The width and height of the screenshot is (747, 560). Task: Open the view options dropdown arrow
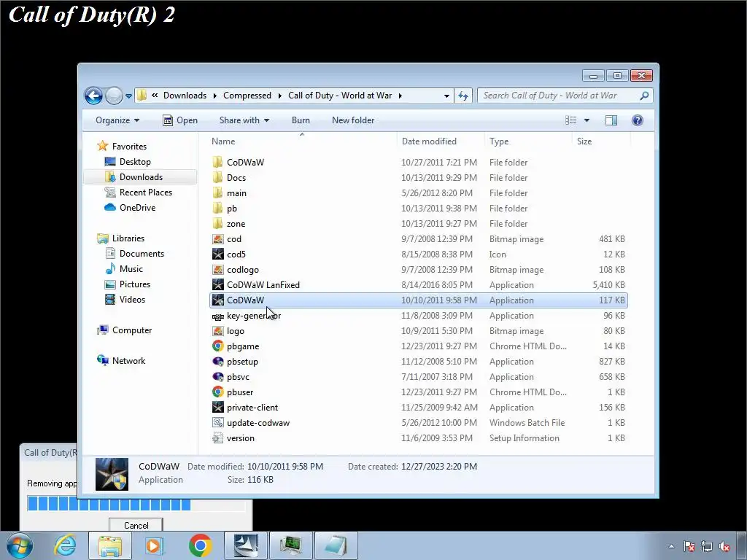click(587, 120)
